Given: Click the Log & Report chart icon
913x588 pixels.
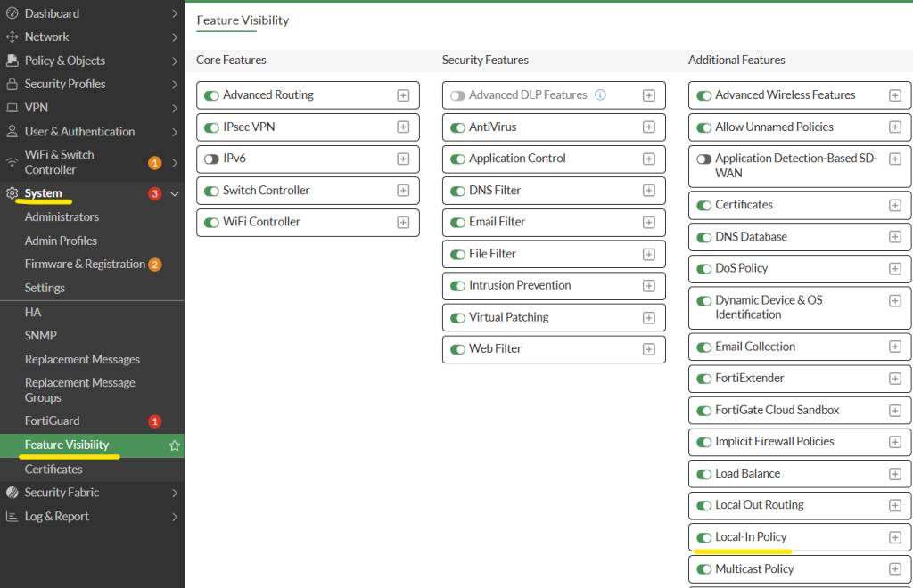Looking at the screenshot, I should pyautogui.click(x=12, y=517).
